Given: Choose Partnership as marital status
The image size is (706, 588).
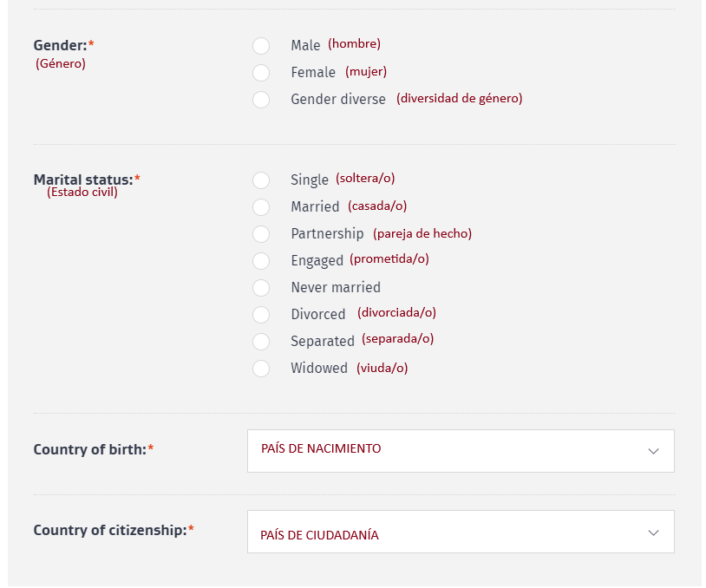Looking at the screenshot, I should coord(261,234).
